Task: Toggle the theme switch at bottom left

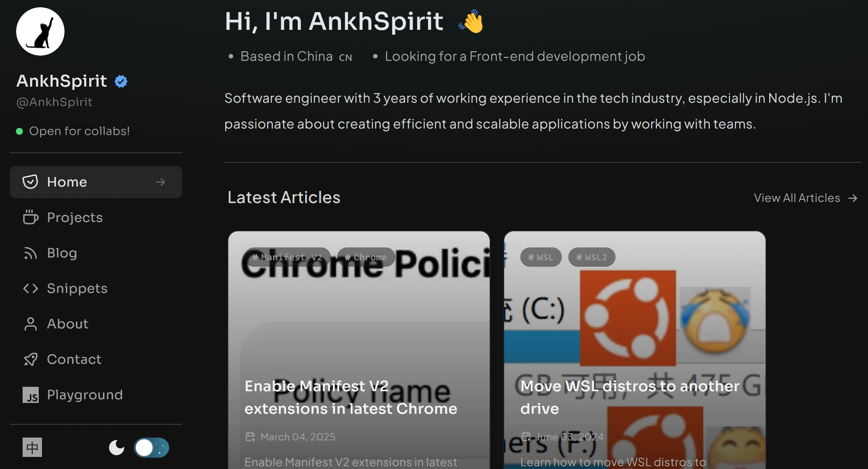Action: click(x=151, y=448)
